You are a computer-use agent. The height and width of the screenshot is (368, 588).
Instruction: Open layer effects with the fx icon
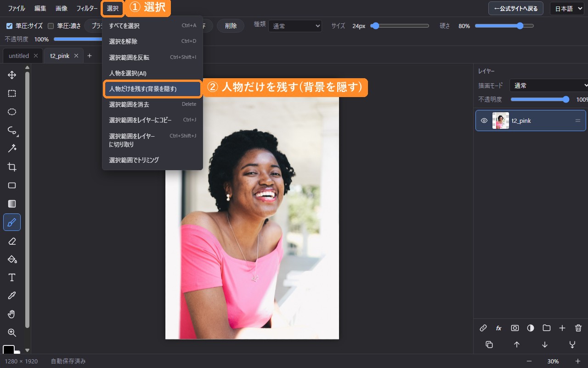pos(499,328)
